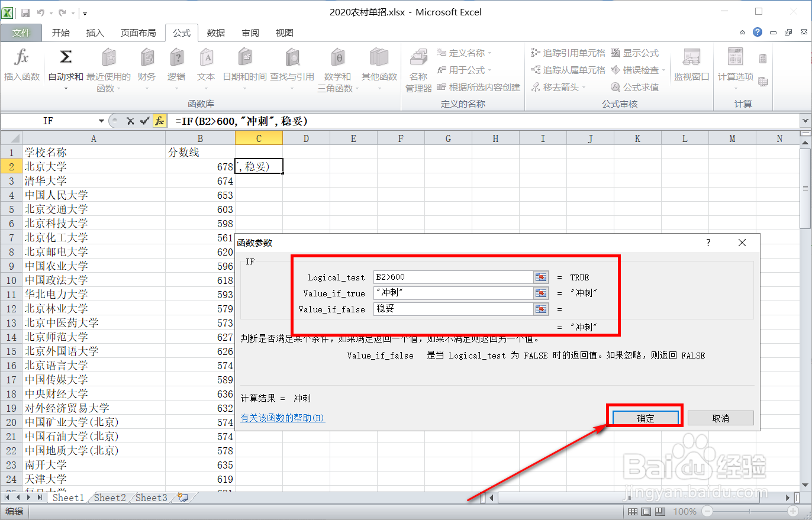
Task: Click the Excel Help question mark icon
Action: (x=758, y=33)
